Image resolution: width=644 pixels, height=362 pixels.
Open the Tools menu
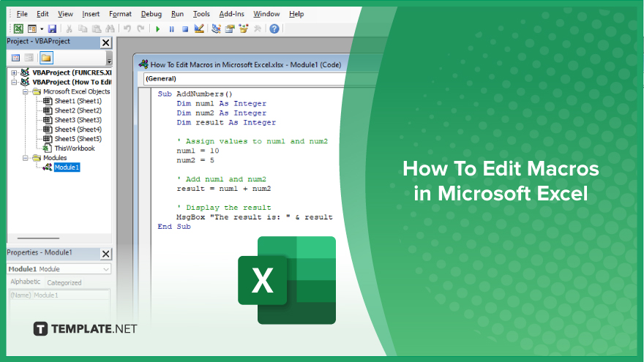(201, 14)
